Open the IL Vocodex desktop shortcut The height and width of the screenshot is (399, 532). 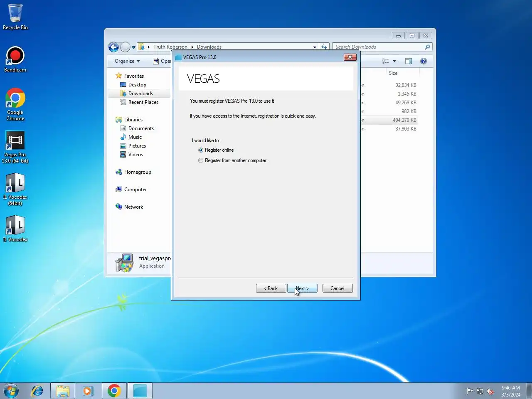coord(15,229)
